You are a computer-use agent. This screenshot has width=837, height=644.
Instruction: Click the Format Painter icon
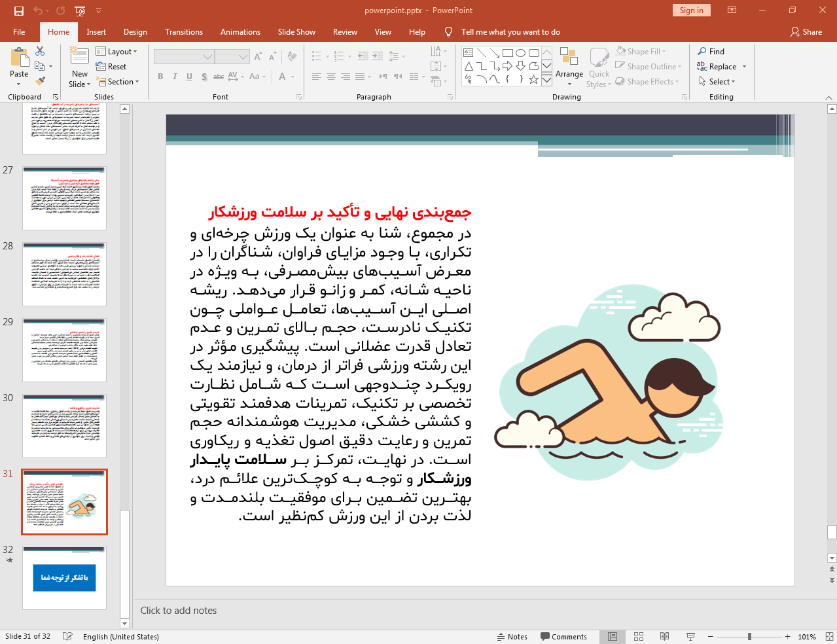39,79
